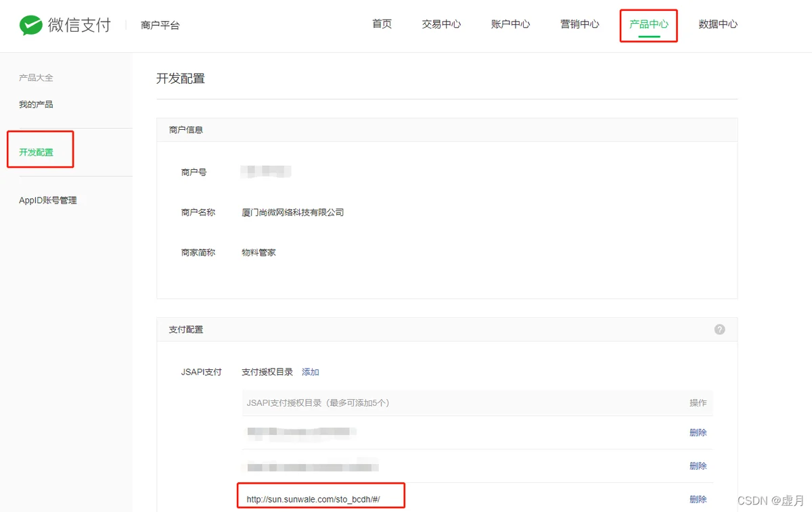Image resolution: width=812 pixels, height=512 pixels.
Task: Click the 商家简称 label
Action: pos(198,252)
